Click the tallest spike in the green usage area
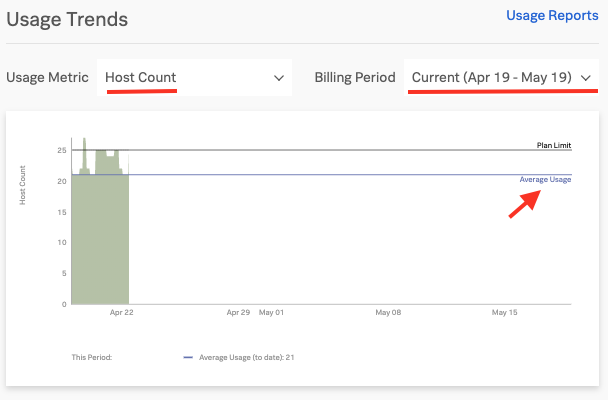The width and height of the screenshot is (608, 400). (85, 143)
